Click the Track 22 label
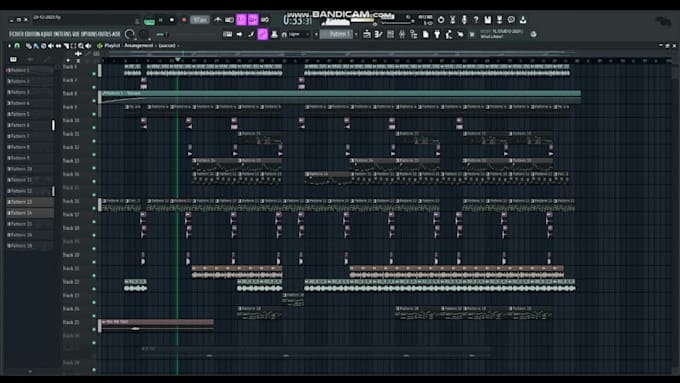 coord(71,282)
